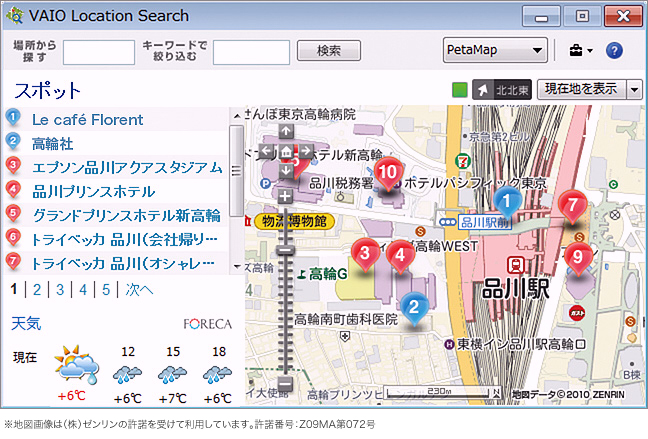Image resolution: width=648 pixels, height=439 pixels.
Task: Toggle the green status indicator square
Action: [x=459, y=90]
